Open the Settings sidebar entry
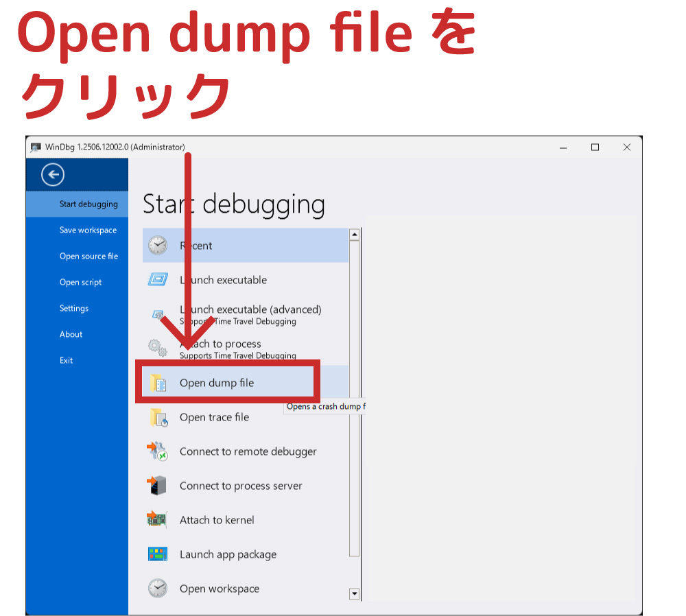686x616 pixels. [x=74, y=308]
